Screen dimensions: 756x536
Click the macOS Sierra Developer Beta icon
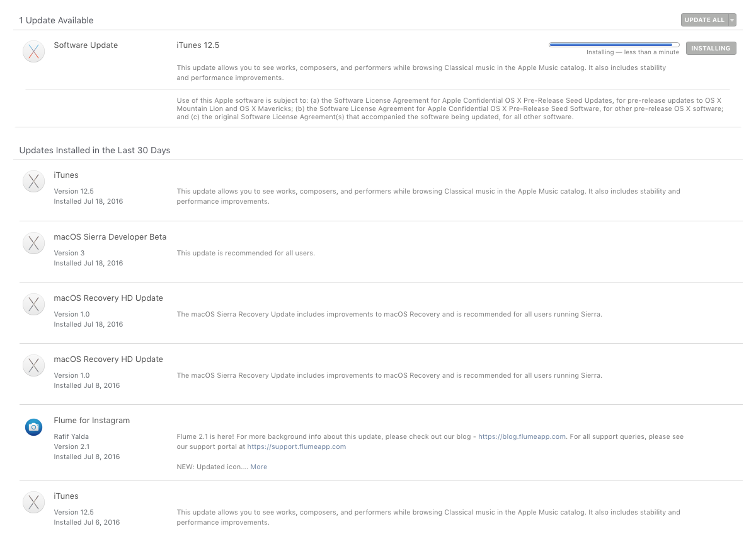[x=33, y=243]
